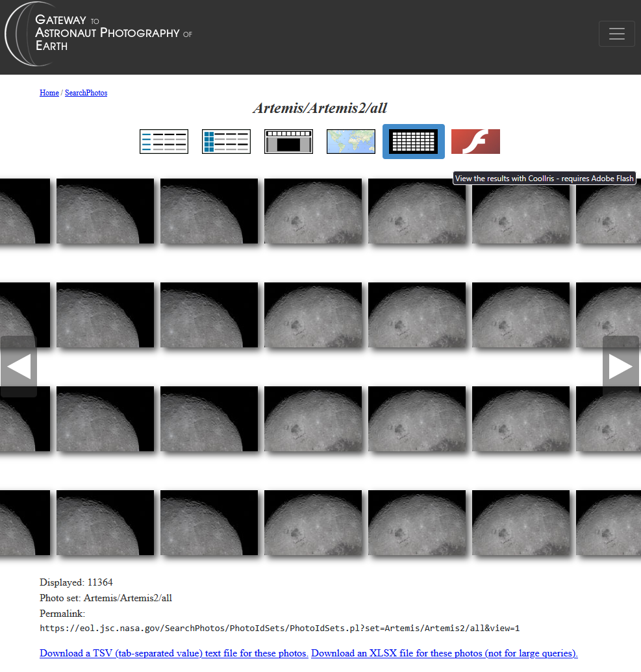Follow the Home breadcrumb link
Screen dimensions: 641x672
(49, 93)
